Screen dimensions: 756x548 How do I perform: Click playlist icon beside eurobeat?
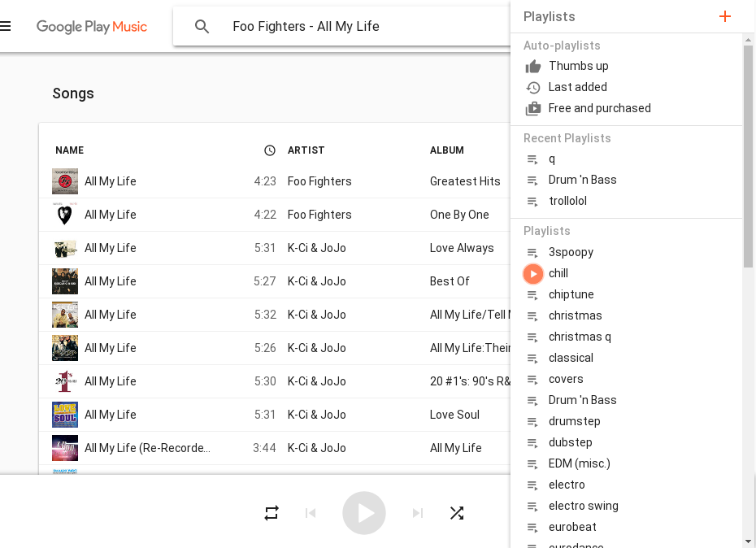(x=532, y=527)
